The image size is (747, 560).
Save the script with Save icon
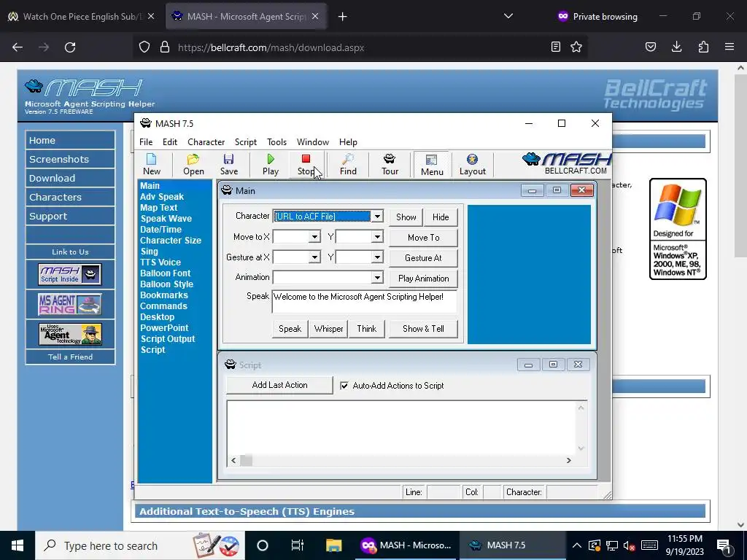[228, 164]
